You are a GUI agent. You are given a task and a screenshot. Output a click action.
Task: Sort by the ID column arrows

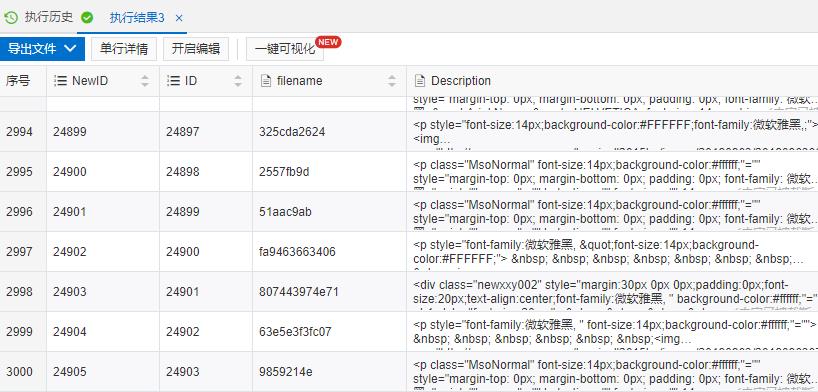238,81
